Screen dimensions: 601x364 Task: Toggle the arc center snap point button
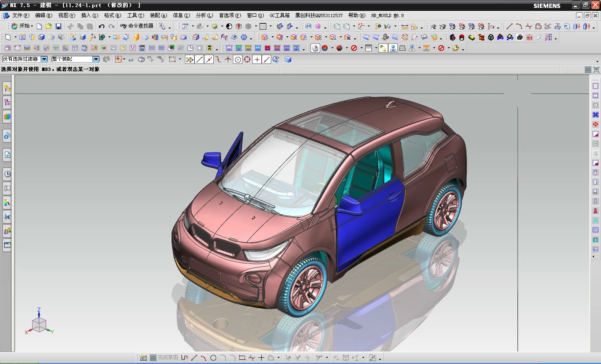(x=237, y=60)
